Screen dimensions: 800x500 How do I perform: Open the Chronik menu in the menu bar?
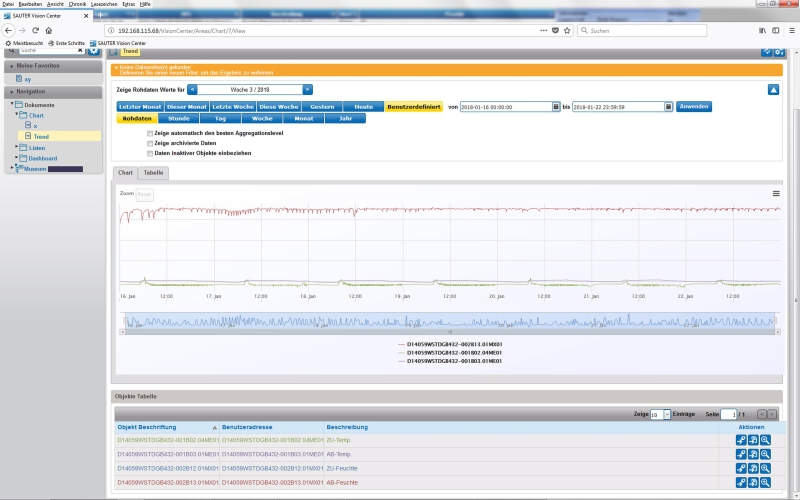click(x=77, y=4)
